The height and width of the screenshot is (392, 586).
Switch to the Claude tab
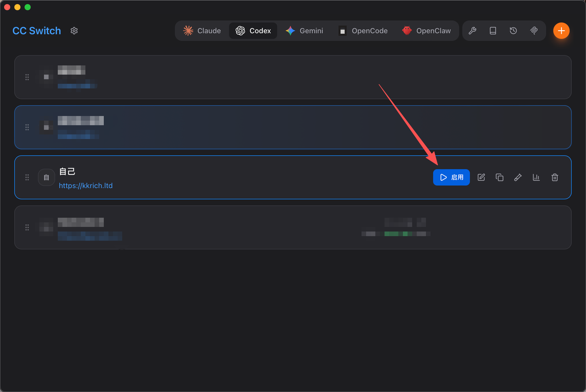click(x=202, y=31)
